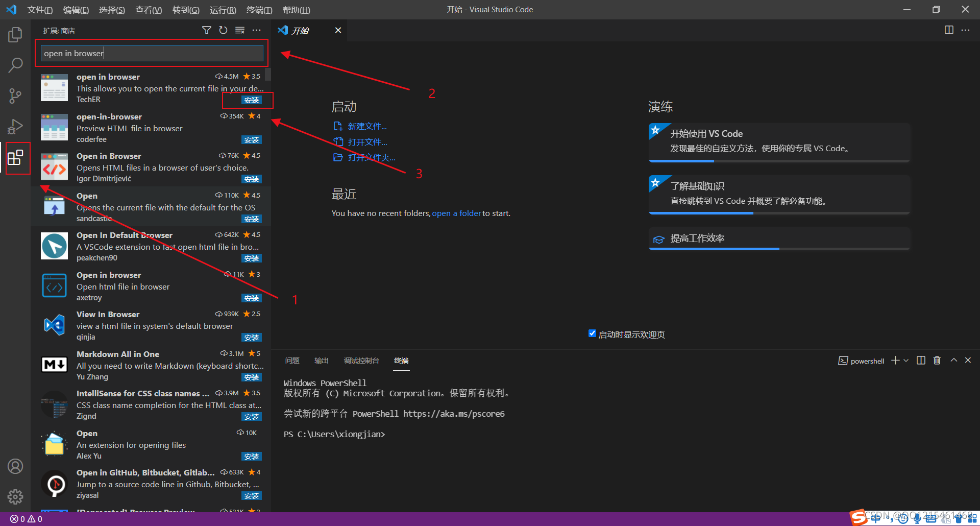The image size is (980, 526).
Task: Click the Alex Yu Open extension entry
Action: tap(151, 444)
